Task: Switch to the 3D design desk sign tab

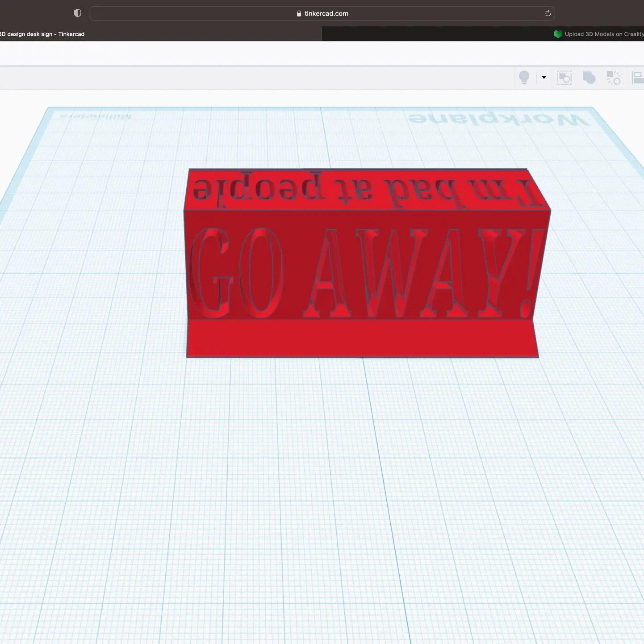Action: click(42, 34)
